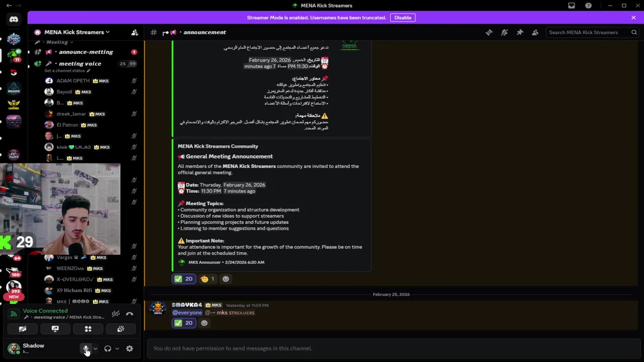This screenshot has width=644, height=362.
Task: Toggle headphone deafen button
Action: [107, 348]
